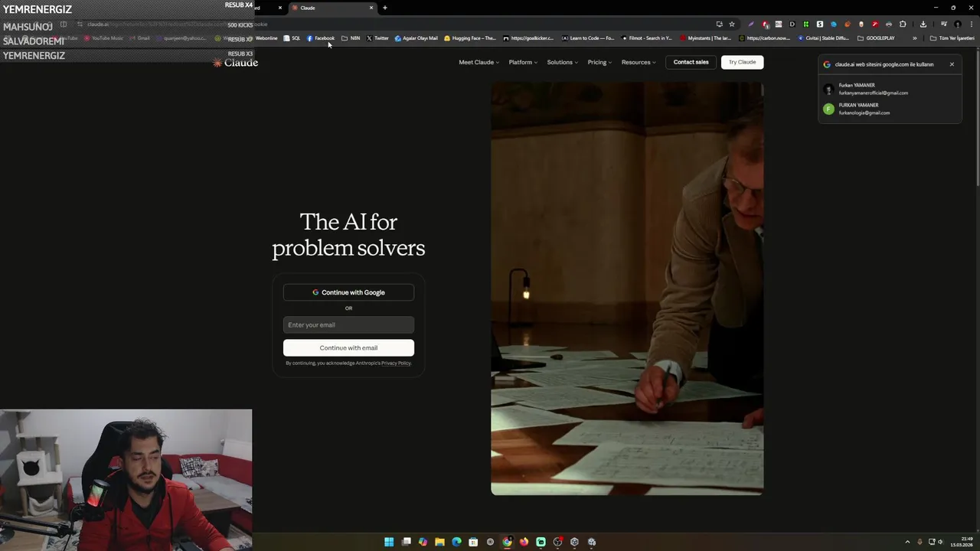Click Continue with email button

pos(348,347)
